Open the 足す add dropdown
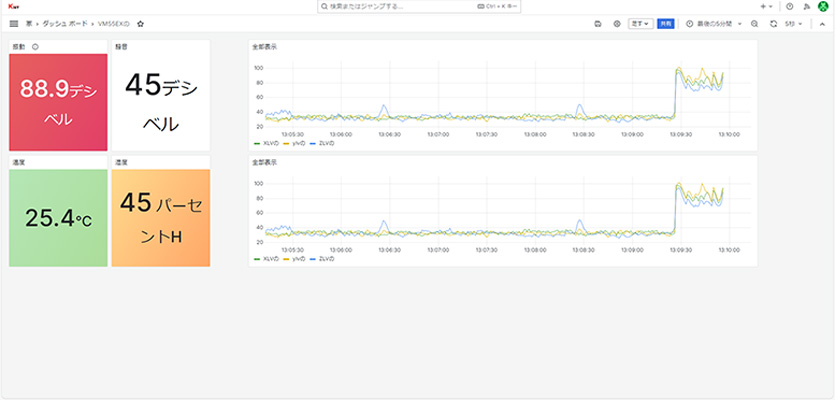This screenshot has height=400, width=835. pos(640,23)
